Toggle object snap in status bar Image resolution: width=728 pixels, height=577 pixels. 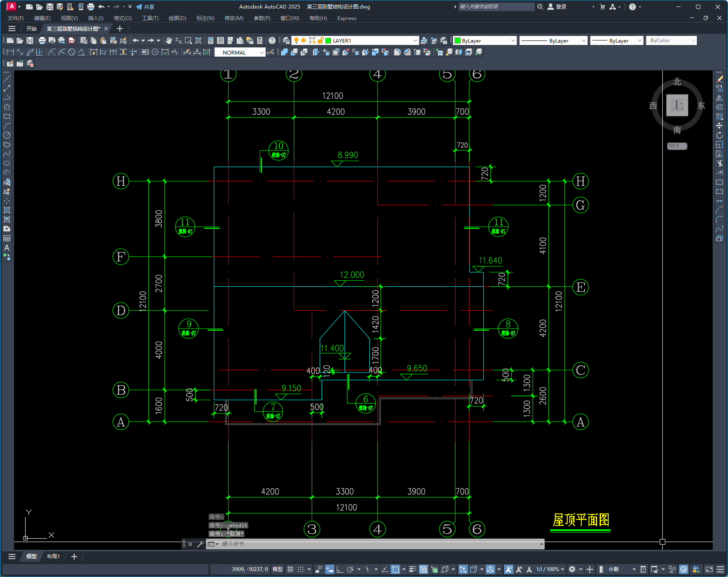coord(395,569)
